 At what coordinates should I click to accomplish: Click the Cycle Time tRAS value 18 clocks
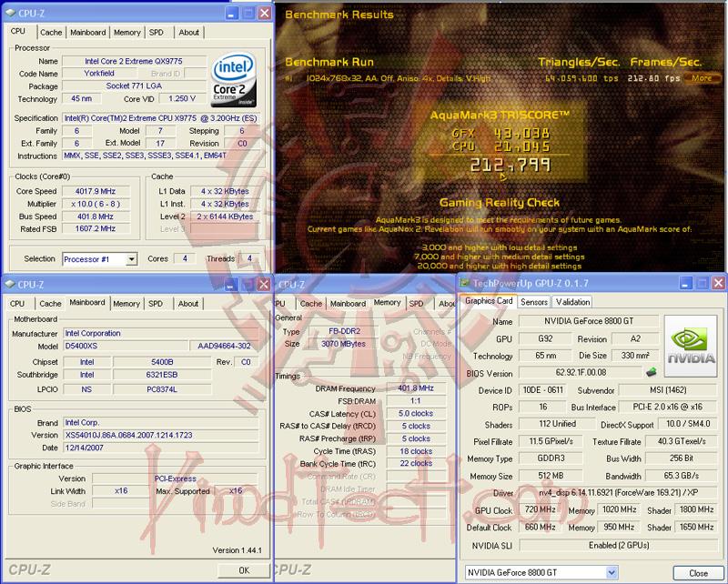(x=416, y=451)
